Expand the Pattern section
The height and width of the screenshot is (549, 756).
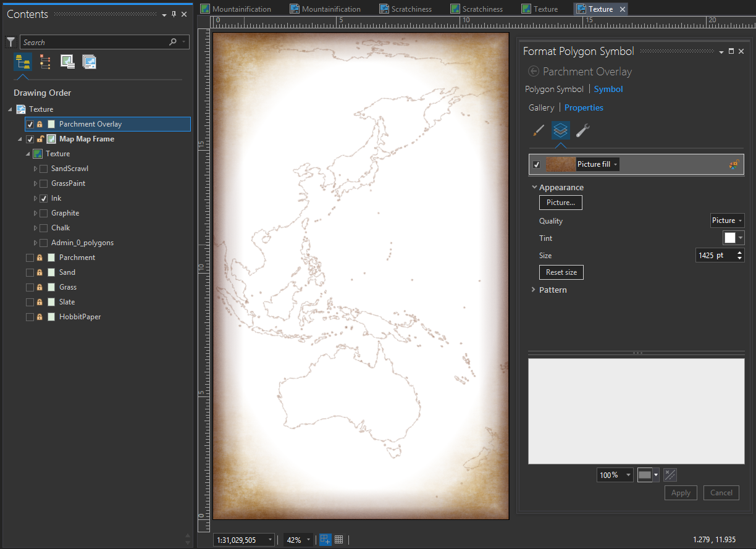tap(552, 290)
